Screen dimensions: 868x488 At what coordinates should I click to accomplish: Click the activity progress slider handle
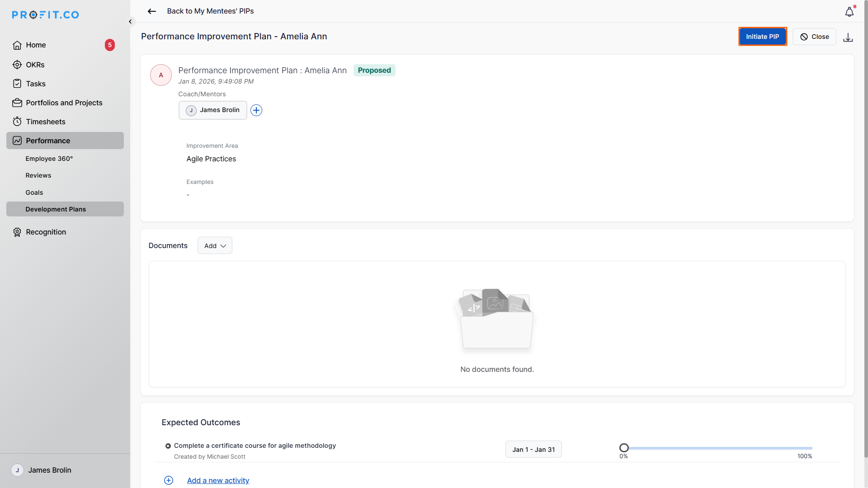click(624, 448)
